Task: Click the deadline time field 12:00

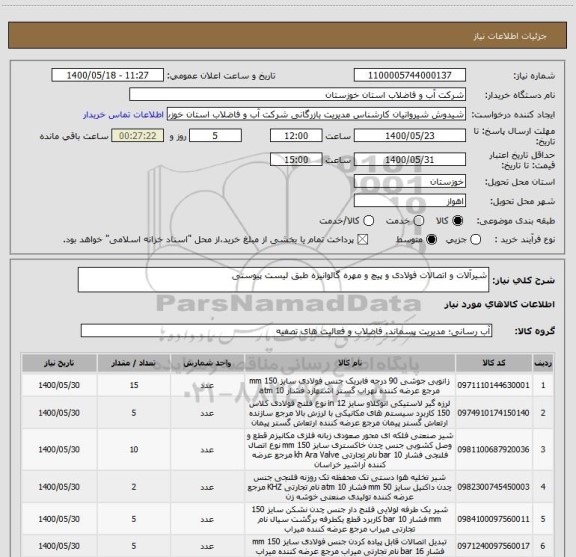Action: [296, 136]
